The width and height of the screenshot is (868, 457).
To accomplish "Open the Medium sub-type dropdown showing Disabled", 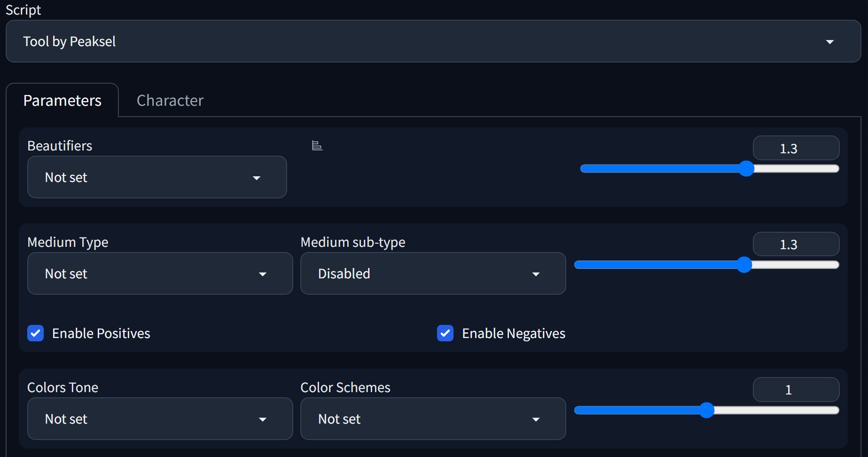I will coord(432,273).
